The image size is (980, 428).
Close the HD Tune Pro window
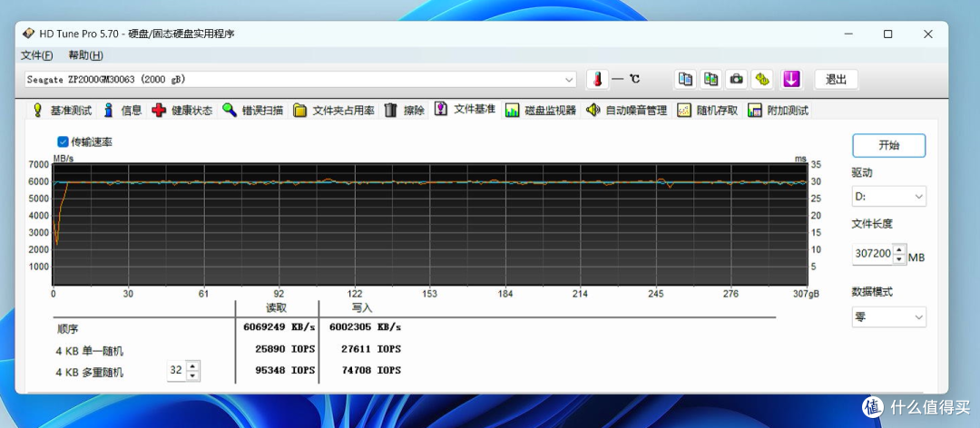click(x=928, y=34)
